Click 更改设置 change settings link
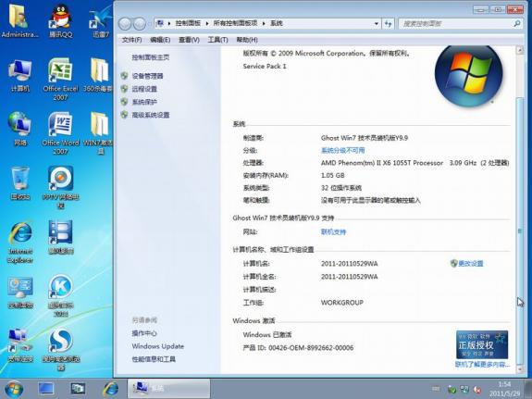This screenshot has width=532, height=399. [x=471, y=264]
